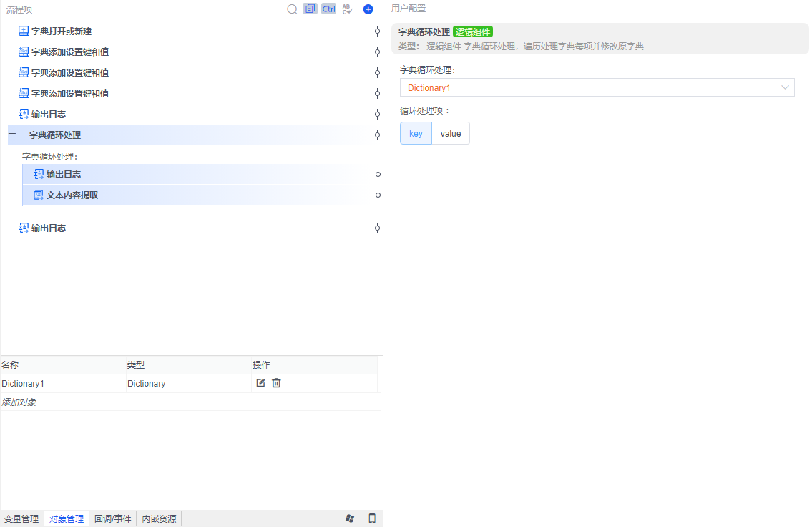Delete Dictionary1 using the trash icon
The image size is (812, 527).
(276, 383)
